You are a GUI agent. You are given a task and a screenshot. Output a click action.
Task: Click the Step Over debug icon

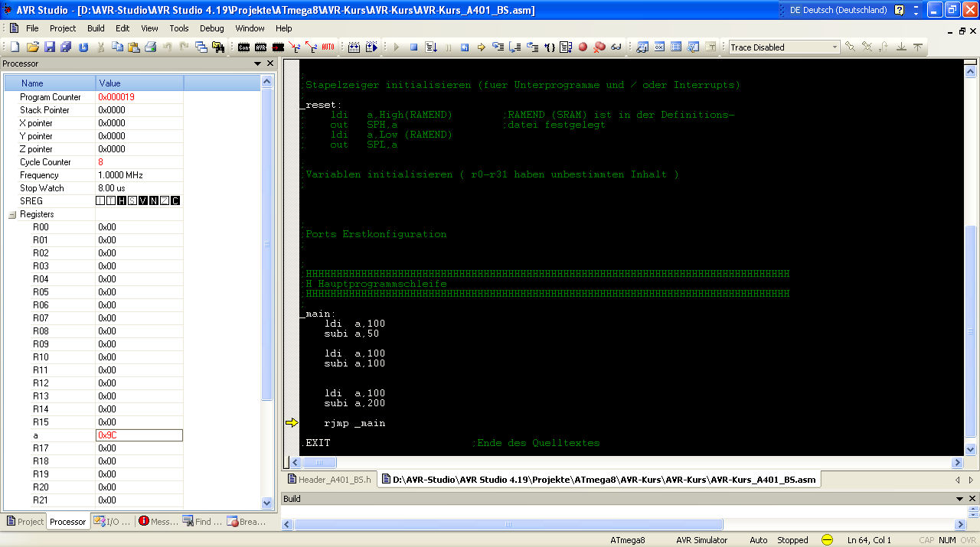point(515,47)
